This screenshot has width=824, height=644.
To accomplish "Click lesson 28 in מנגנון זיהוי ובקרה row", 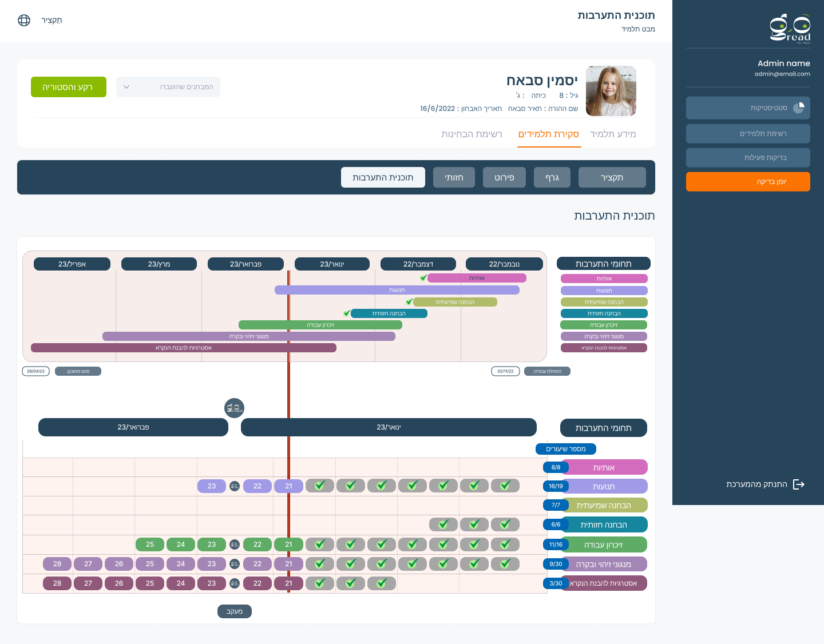I will pyautogui.click(x=57, y=564).
